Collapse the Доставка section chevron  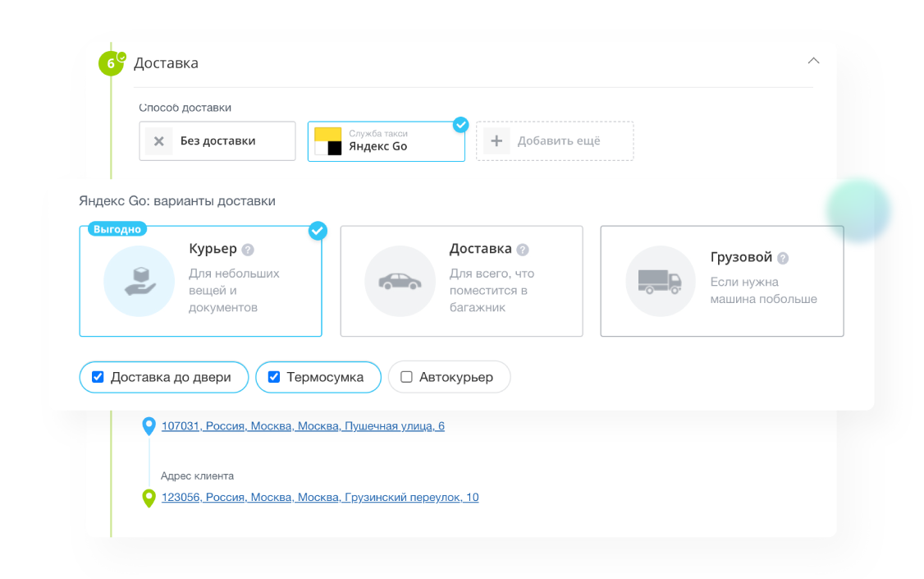click(813, 61)
